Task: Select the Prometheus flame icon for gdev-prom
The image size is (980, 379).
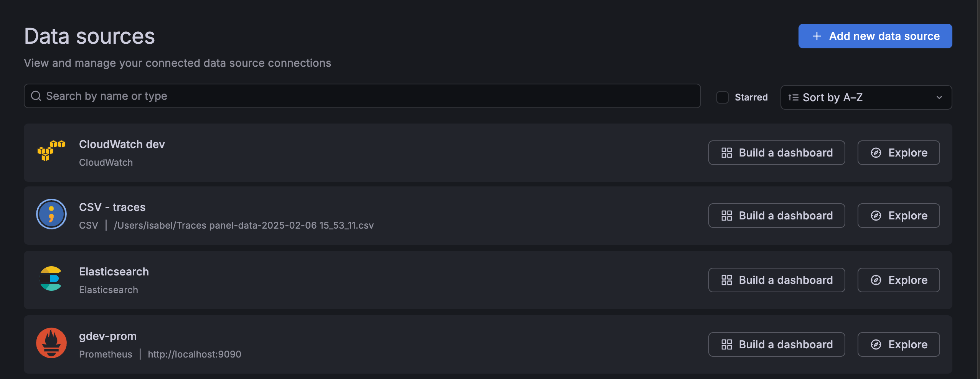Action: tap(51, 343)
